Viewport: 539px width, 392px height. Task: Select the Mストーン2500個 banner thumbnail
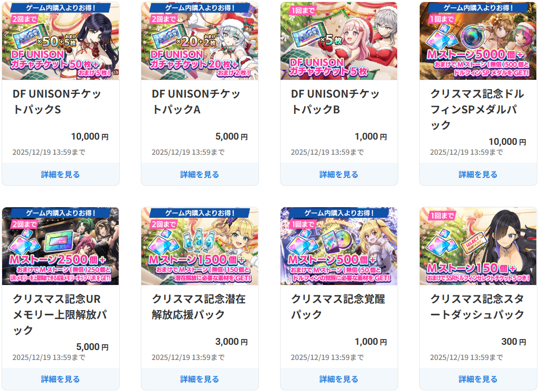(60, 246)
